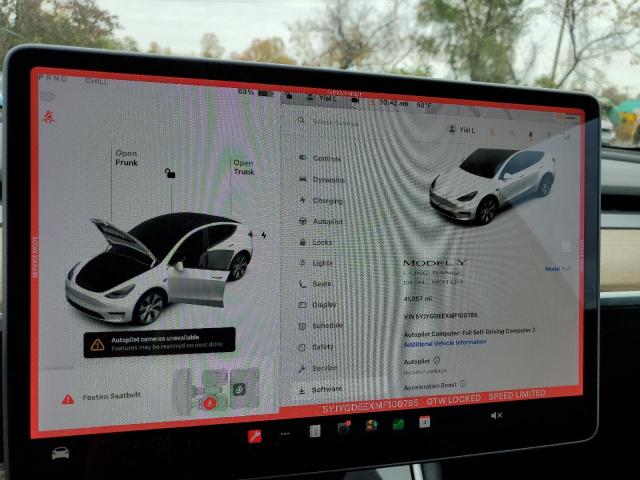Tap the Autopilot cameras unavailable alert
Viewport: 640px width, 480px height.
[x=158, y=343]
